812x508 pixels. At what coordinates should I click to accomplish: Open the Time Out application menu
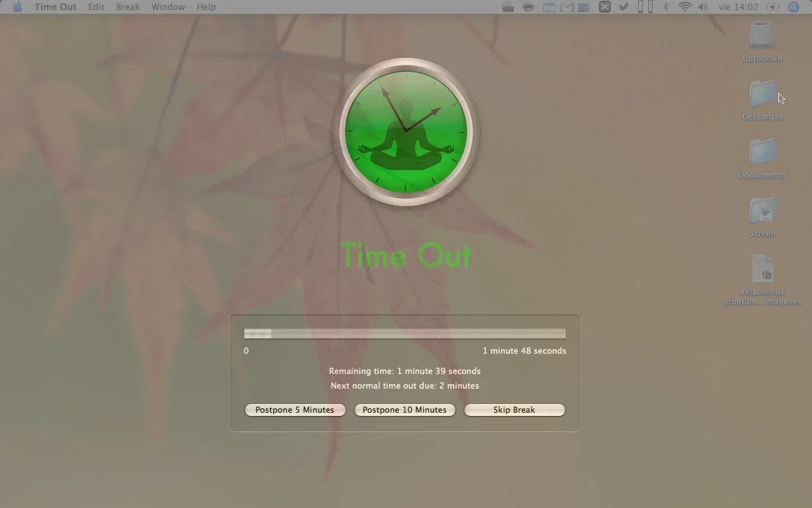[55, 7]
